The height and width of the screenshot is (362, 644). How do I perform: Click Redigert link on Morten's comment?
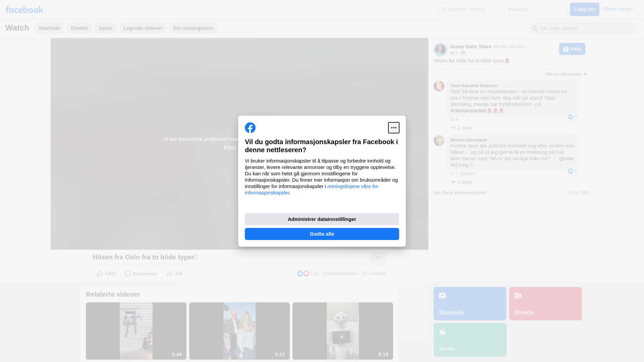[468, 174]
